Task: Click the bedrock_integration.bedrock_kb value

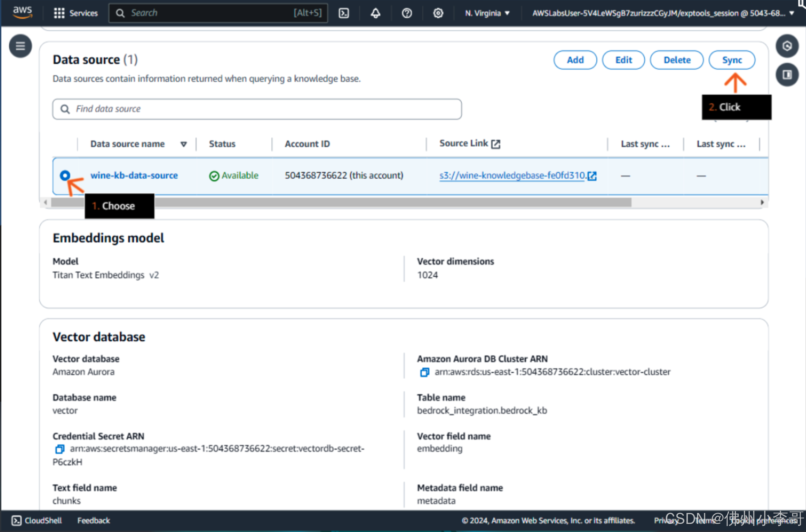Action: point(482,411)
